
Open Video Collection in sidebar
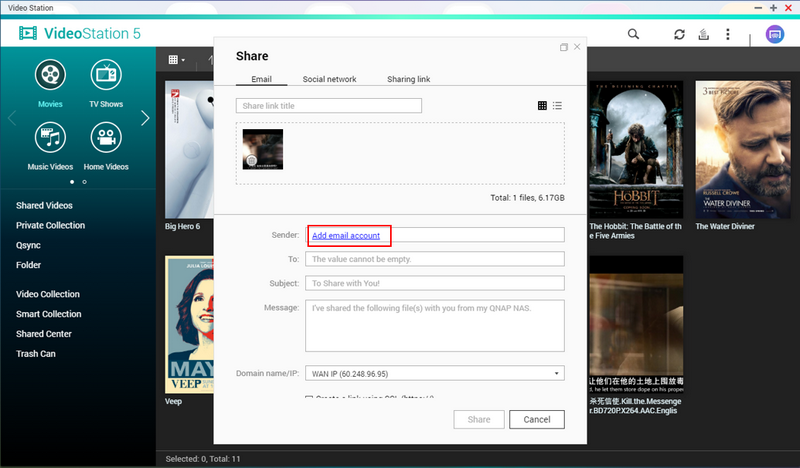coord(48,294)
